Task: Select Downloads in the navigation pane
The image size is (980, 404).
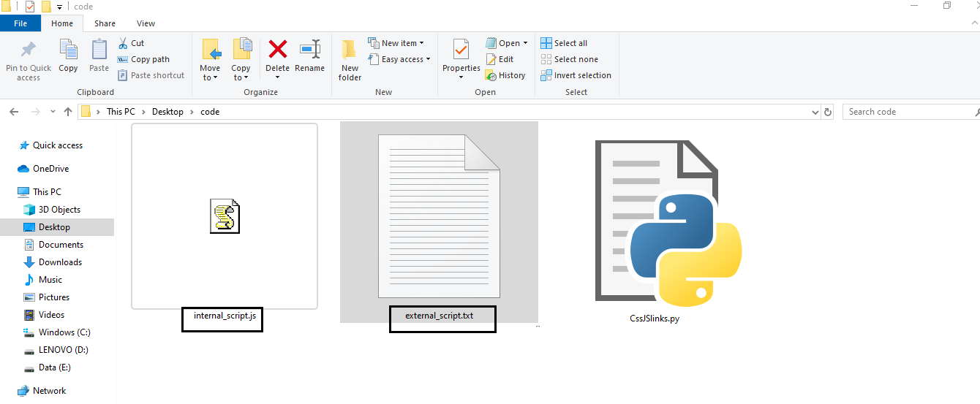Action: [60, 262]
